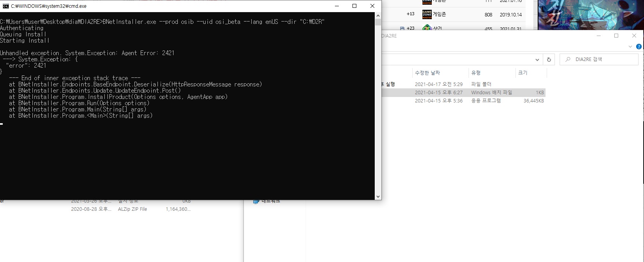Select the 36,445KB 응용 프로그램 file
The width and height of the screenshot is (644, 262).
pos(486,101)
